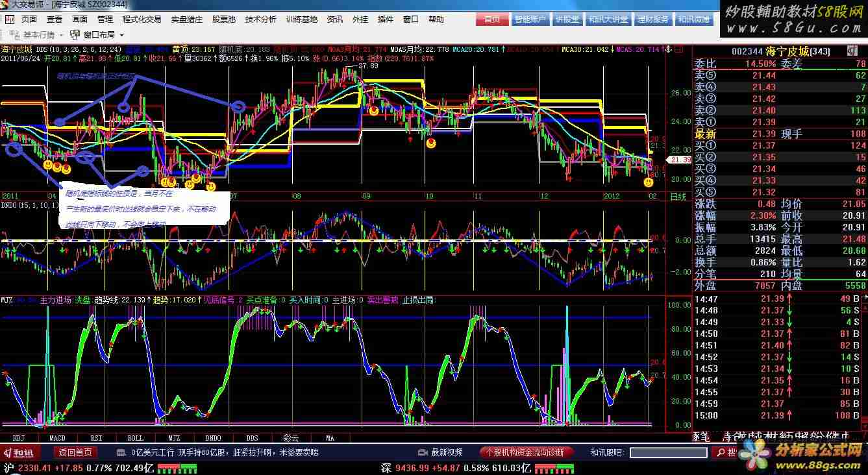
Task: Switch to the 彩云 indicator tab
Action: pyautogui.click(x=290, y=438)
